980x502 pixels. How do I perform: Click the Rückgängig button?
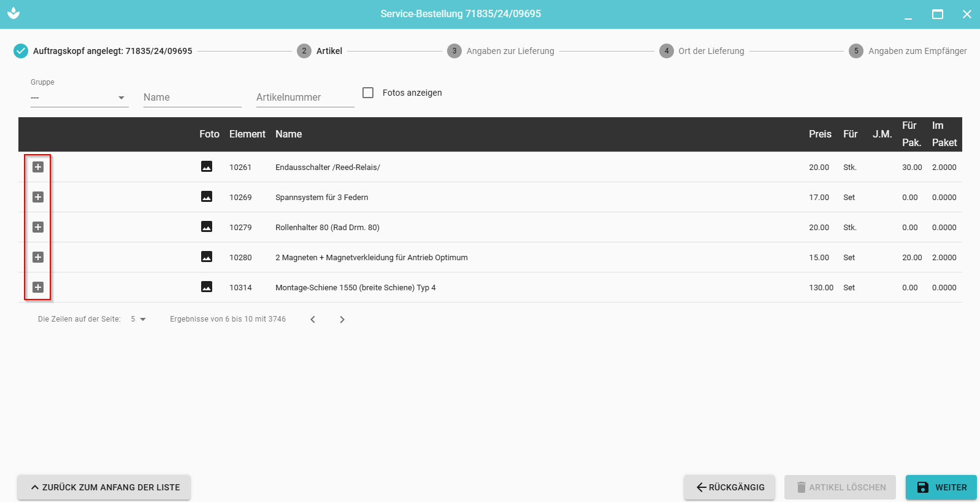point(729,487)
